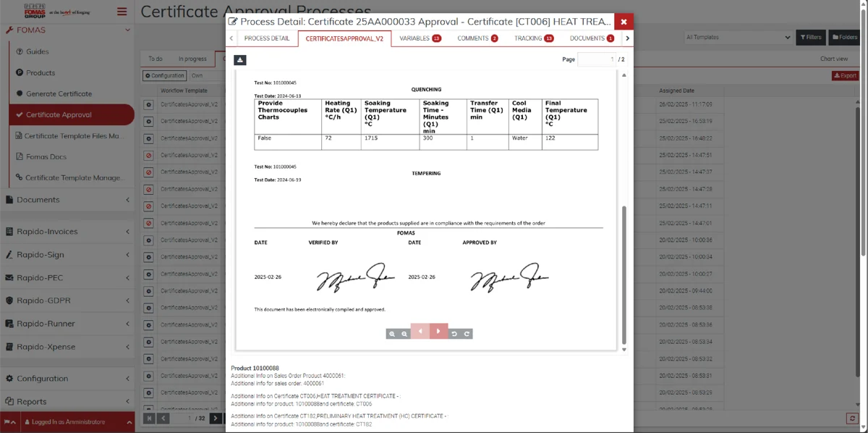
Task: Go to previous grid page
Action: coord(163,419)
